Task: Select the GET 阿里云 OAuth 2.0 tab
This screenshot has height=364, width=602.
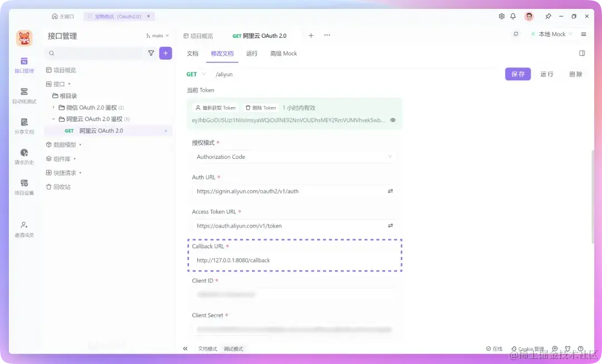Action: coord(260,36)
